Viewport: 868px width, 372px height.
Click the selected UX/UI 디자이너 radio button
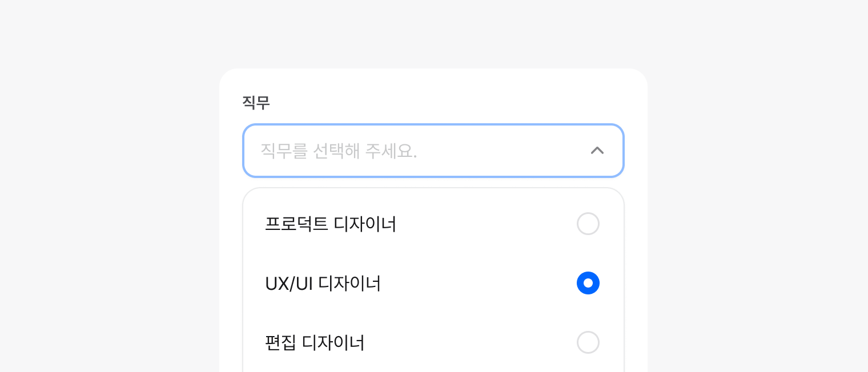588,283
